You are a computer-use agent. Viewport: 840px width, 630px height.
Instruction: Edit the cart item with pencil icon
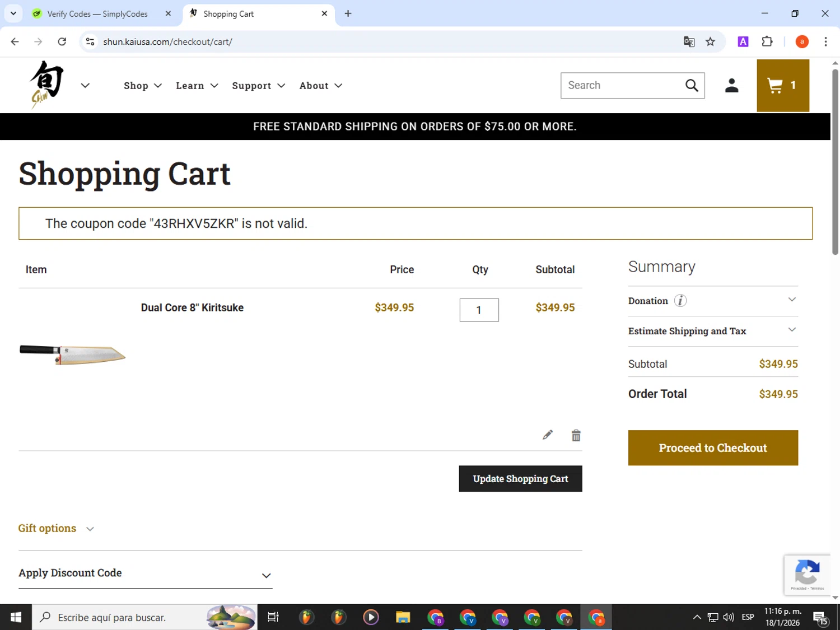coord(548,435)
